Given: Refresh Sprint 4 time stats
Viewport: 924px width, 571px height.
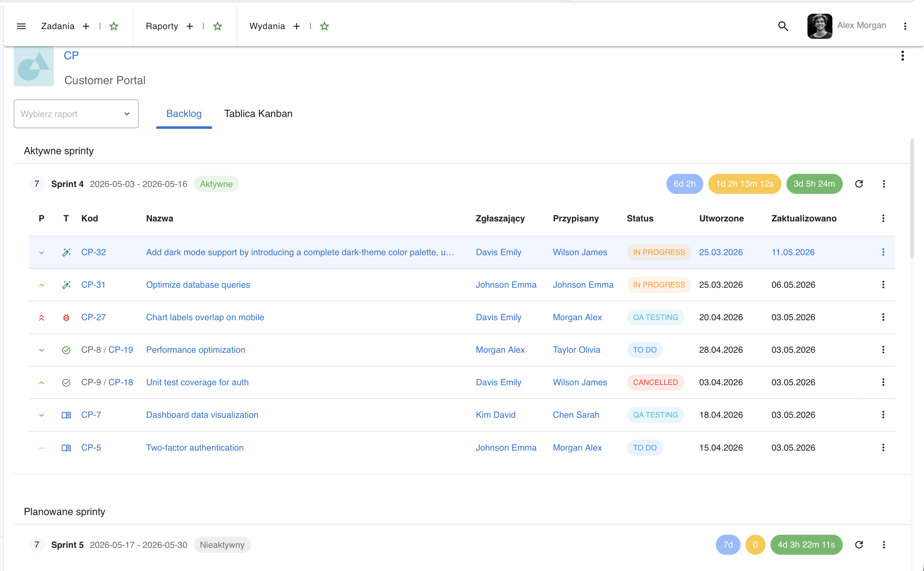Looking at the screenshot, I should (859, 184).
